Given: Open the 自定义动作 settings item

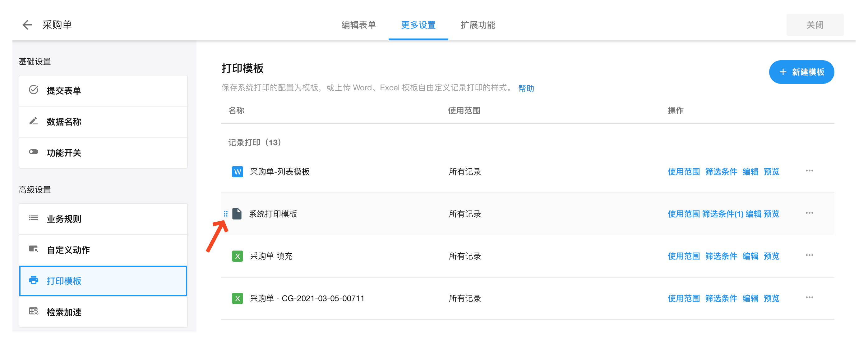Looking at the screenshot, I should pyautogui.click(x=103, y=250).
